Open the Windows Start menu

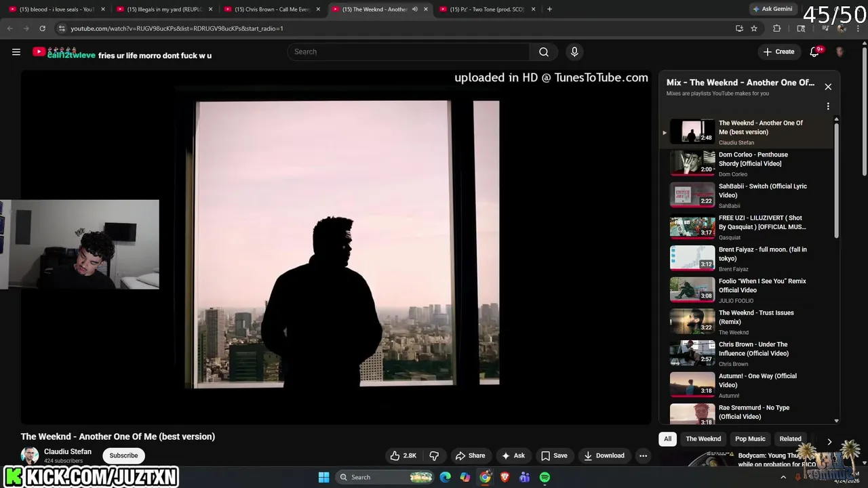(x=323, y=477)
